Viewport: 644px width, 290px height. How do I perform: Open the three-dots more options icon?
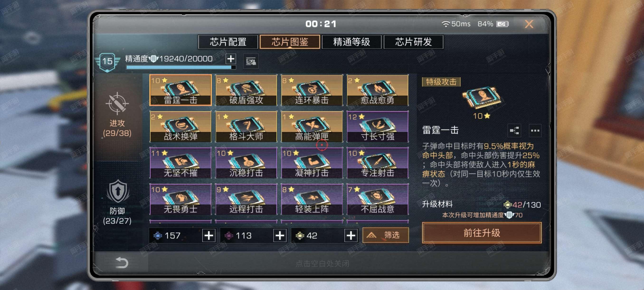coord(535,130)
